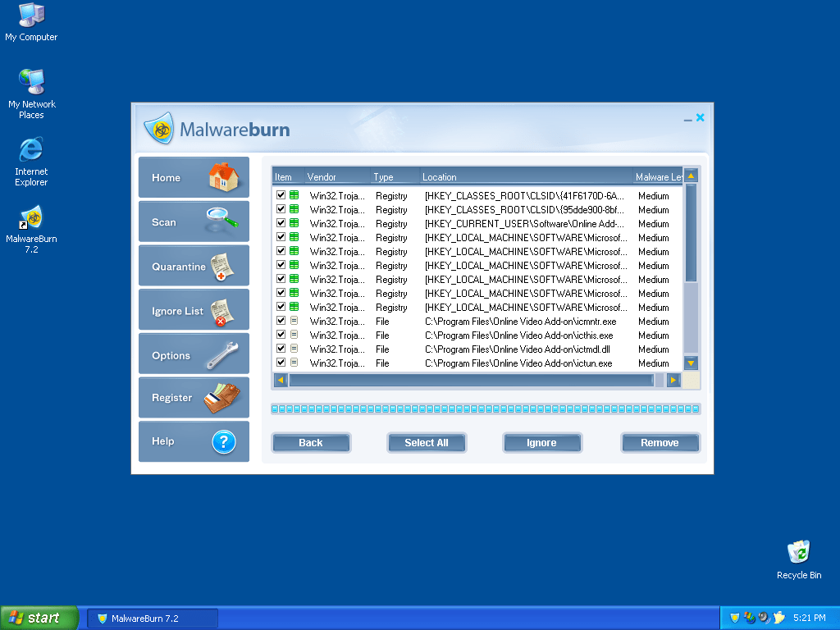The height and width of the screenshot is (630, 840).
Task: Uncheck the icmntr.exe file entry checkbox
Action: 281,321
